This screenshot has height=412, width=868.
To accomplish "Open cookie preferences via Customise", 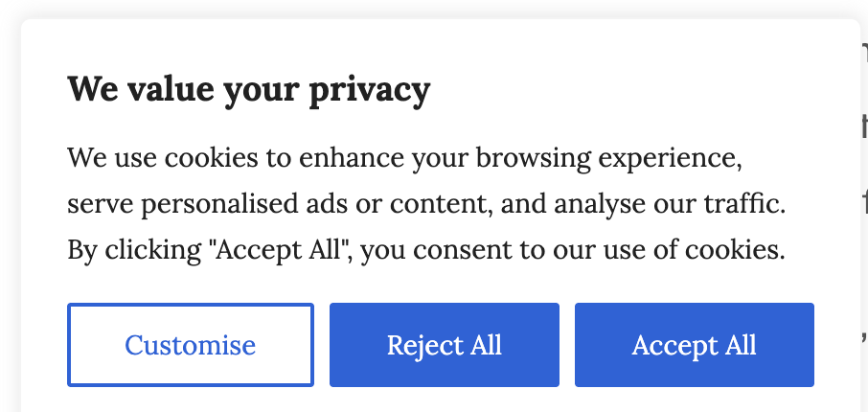I will coord(191,345).
